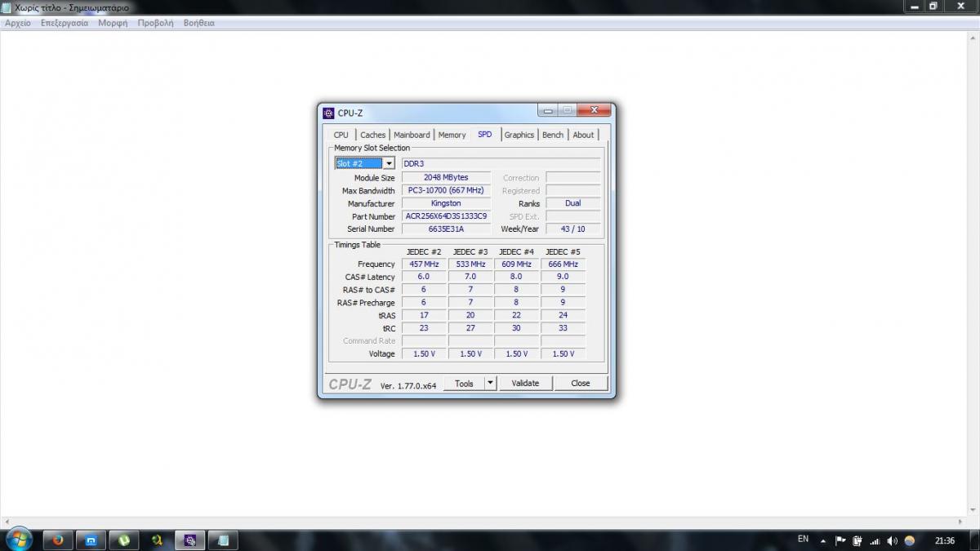Click the 533 MHz frequency cell

click(x=470, y=264)
